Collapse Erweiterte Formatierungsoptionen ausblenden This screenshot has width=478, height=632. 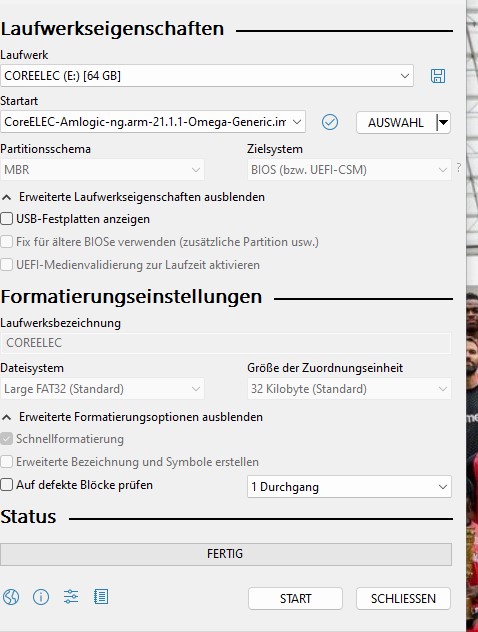133,417
